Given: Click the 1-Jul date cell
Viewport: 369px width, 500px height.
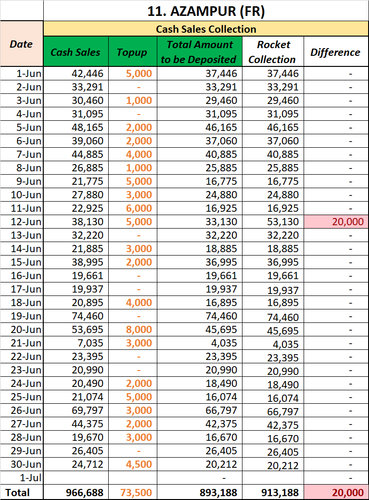Looking at the screenshot, I should click(22, 478).
